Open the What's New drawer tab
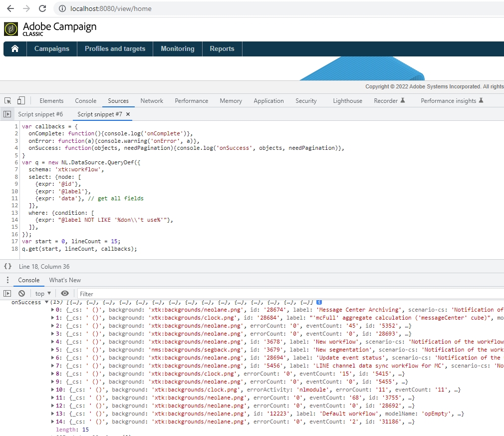Screen dimensions: 504x436 (65, 280)
